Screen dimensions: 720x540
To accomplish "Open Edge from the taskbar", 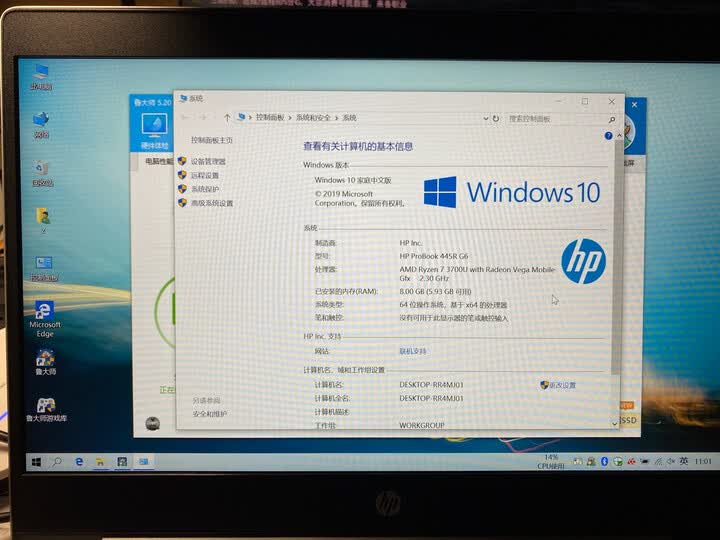I will pos(79,462).
